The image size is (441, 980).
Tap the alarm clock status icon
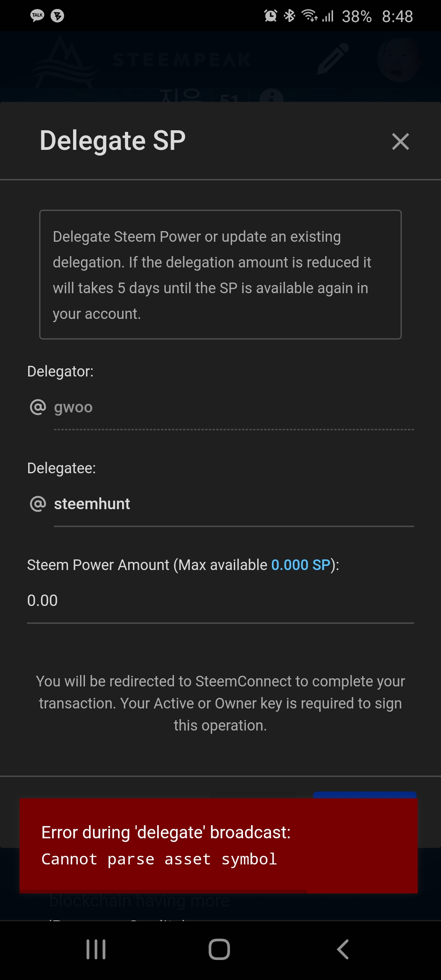coord(270,16)
